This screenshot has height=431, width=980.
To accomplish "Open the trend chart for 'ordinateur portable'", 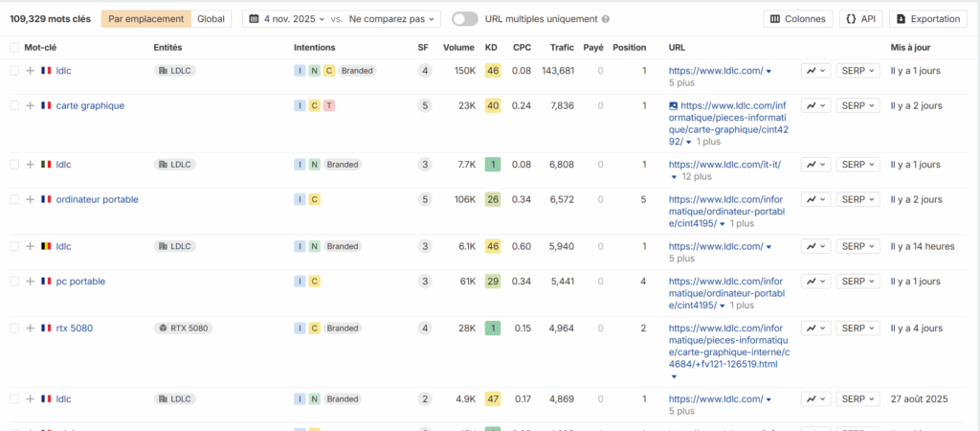I will (x=815, y=199).
